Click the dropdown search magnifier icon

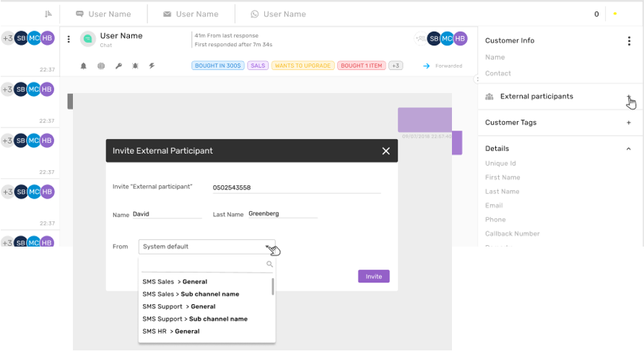tap(269, 264)
